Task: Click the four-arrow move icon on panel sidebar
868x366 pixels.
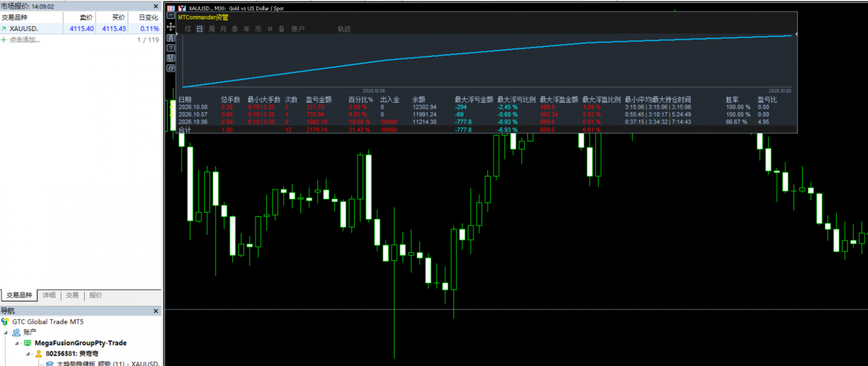Action: 171,27
